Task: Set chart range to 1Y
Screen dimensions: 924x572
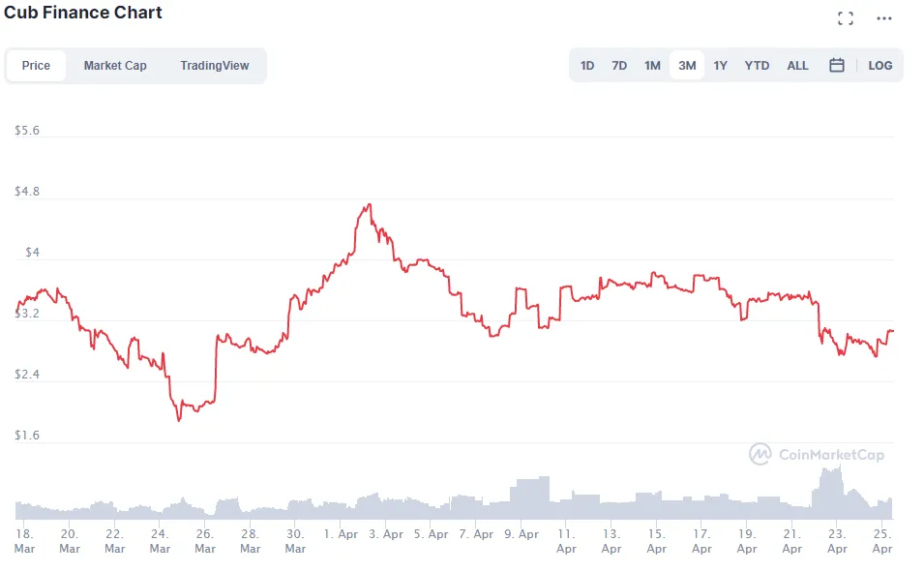Action: [720, 66]
